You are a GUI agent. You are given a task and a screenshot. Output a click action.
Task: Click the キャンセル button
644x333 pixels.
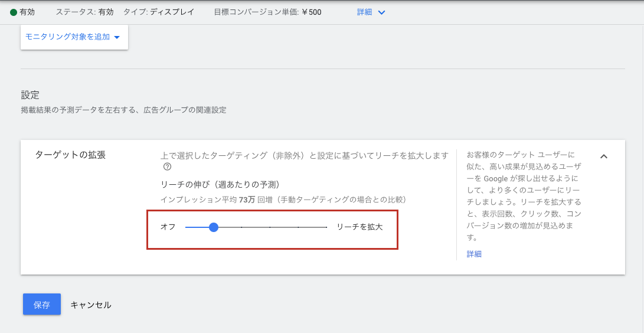point(91,305)
